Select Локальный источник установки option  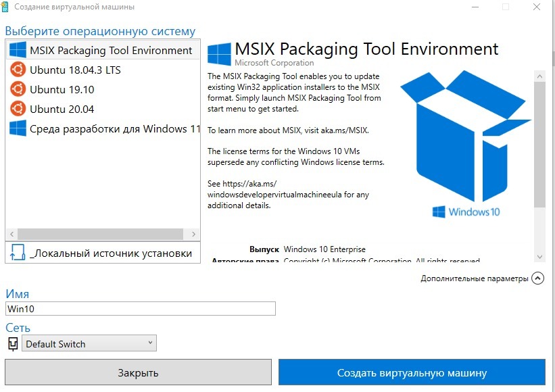pyautogui.click(x=112, y=253)
